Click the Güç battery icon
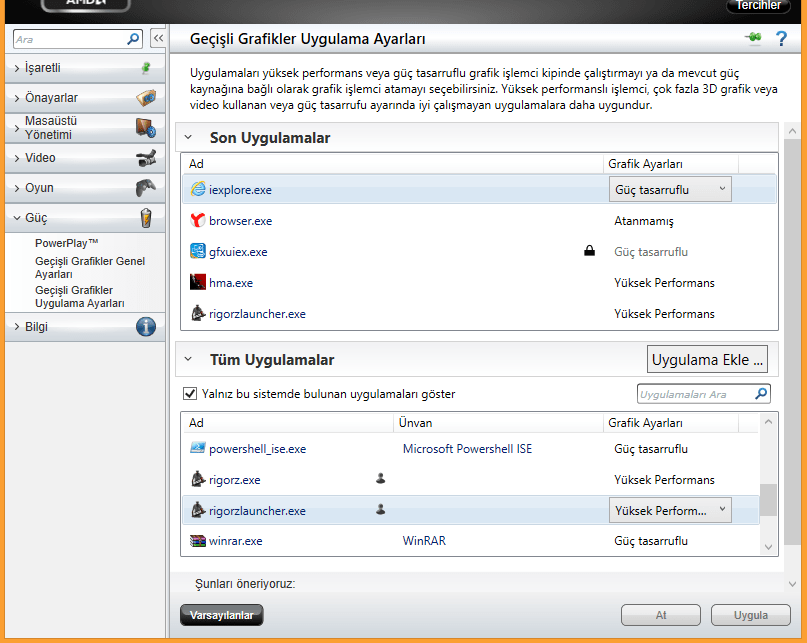The image size is (807, 643). [146, 218]
